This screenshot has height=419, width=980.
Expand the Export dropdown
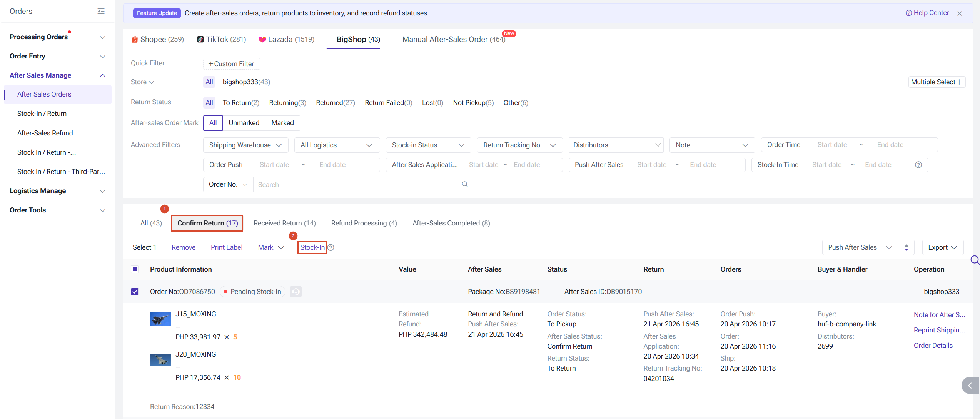click(x=942, y=247)
